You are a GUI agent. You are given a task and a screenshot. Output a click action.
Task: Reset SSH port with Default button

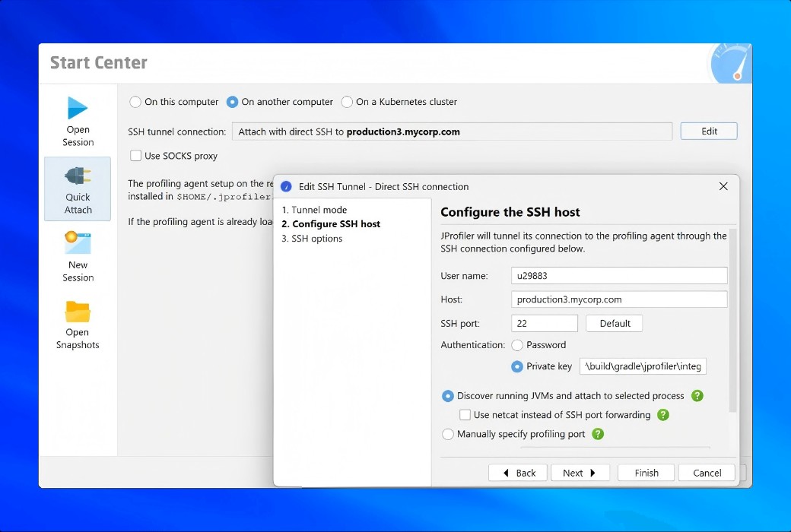[615, 323]
